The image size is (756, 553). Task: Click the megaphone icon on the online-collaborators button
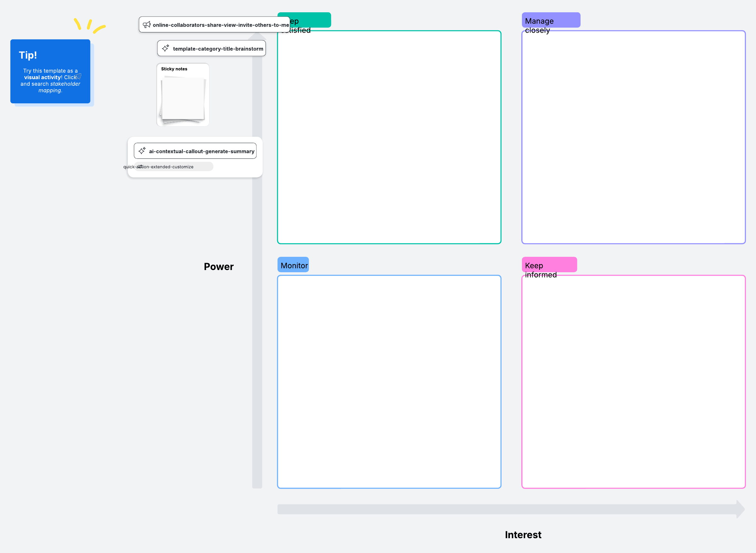tap(146, 25)
